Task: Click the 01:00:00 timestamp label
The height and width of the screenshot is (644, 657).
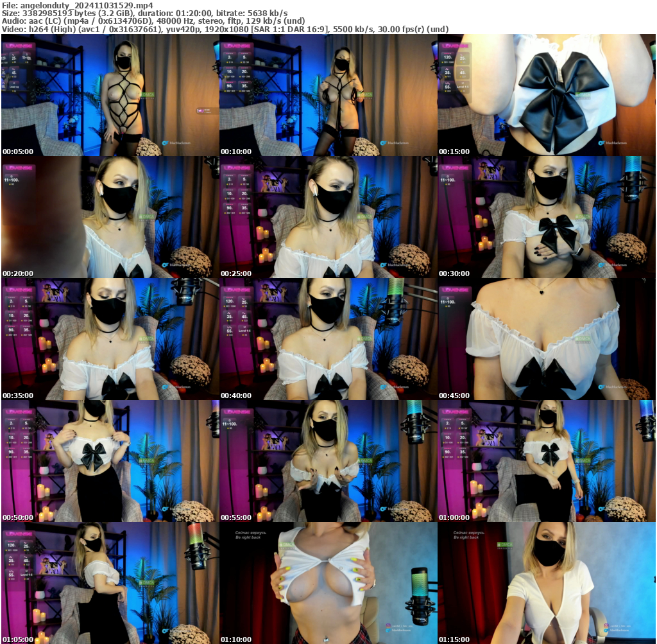Action: (x=456, y=516)
